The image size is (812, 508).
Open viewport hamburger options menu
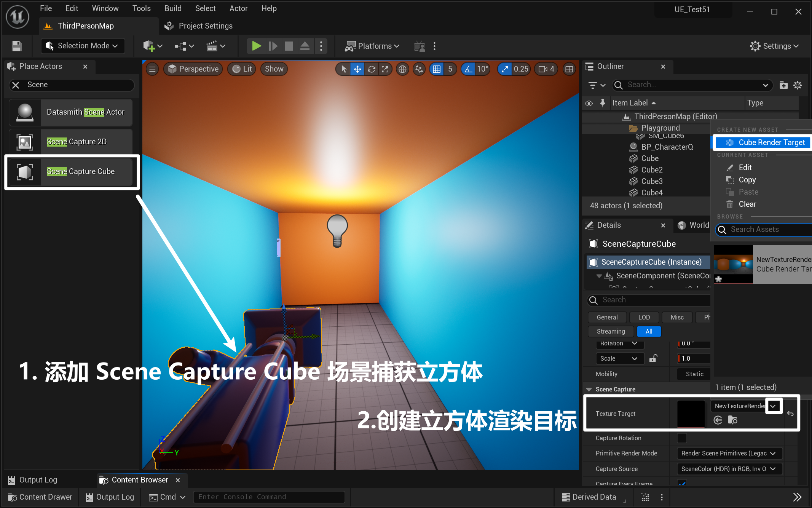(x=152, y=69)
